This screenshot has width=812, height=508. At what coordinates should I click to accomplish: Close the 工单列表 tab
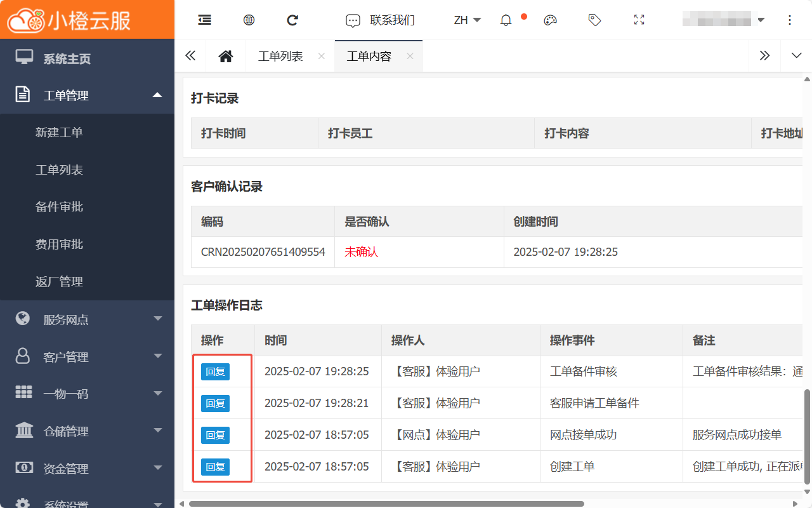click(321, 57)
